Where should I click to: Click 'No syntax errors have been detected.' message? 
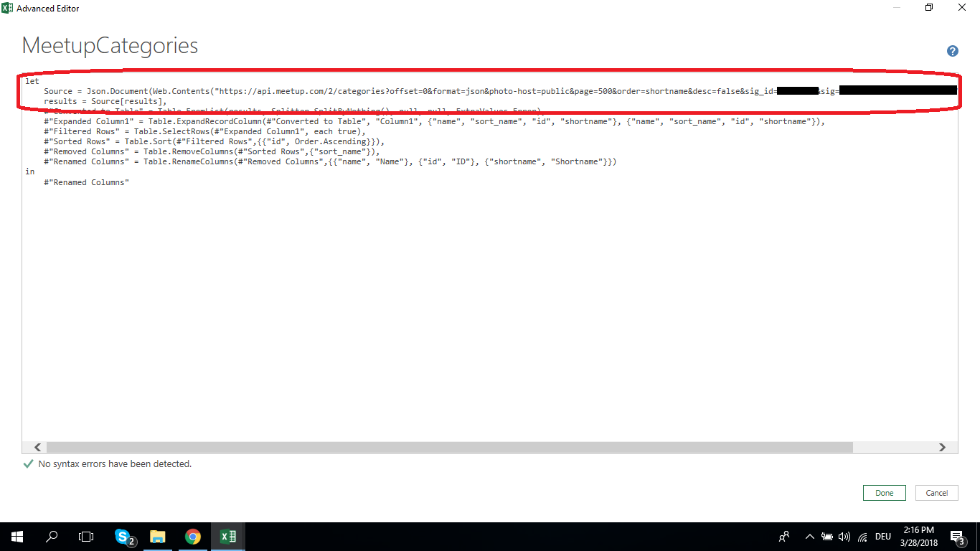point(115,464)
